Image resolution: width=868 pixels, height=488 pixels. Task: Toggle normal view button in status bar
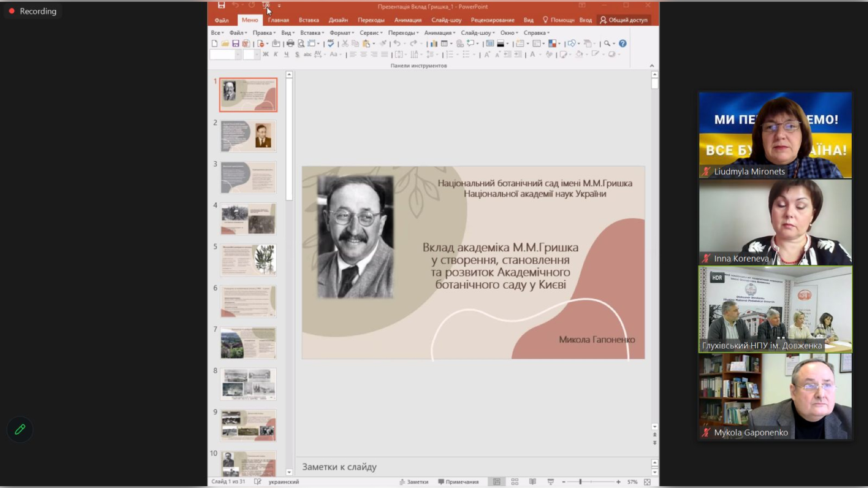[496, 482]
